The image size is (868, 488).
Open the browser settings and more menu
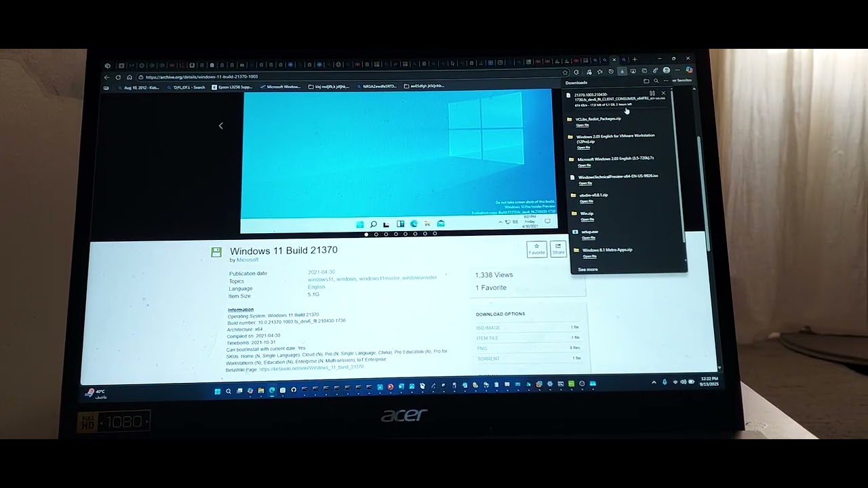(677, 70)
